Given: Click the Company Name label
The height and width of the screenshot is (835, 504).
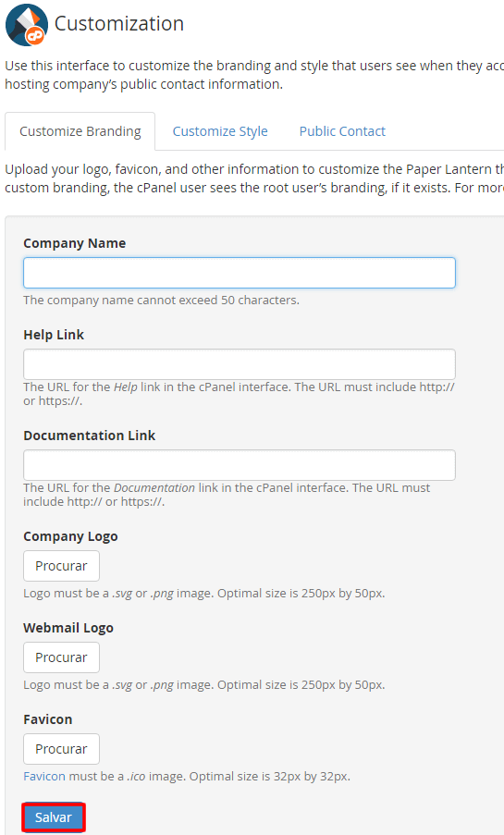Looking at the screenshot, I should (75, 243).
